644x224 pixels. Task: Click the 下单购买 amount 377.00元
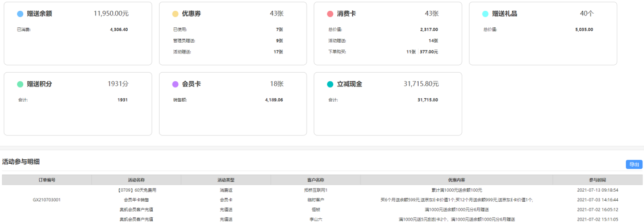tap(429, 52)
